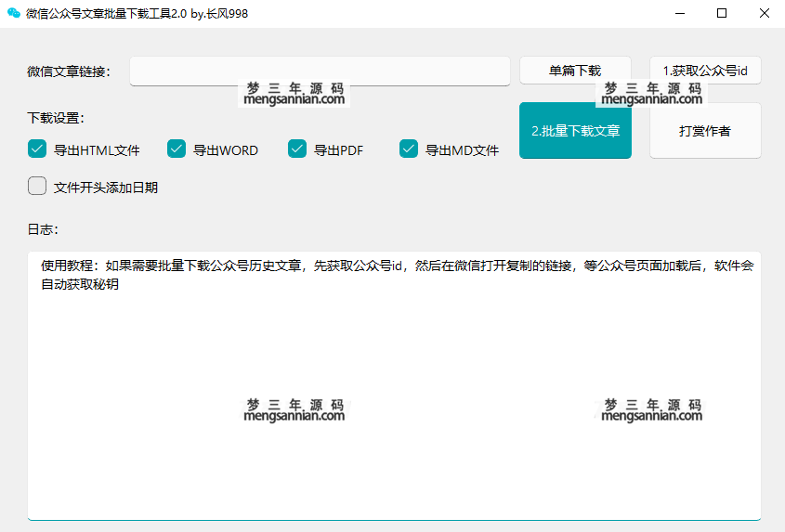Minimize the download tool window
This screenshot has height=532, width=785.
tap(680, 14)
